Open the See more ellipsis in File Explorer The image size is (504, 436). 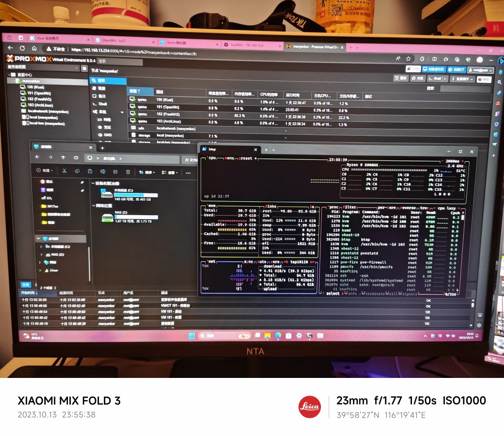[x=188, y=173]
